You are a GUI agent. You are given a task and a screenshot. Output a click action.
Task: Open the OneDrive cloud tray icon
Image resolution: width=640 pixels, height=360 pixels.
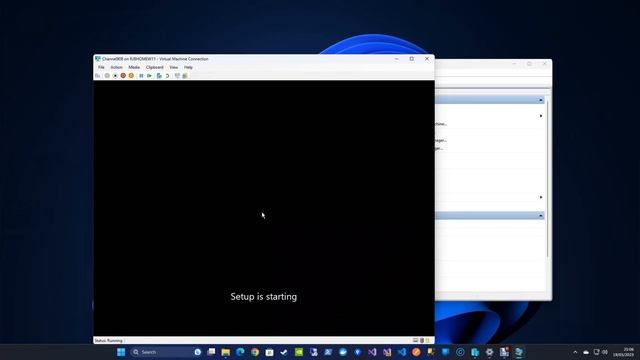pos(586,352)
